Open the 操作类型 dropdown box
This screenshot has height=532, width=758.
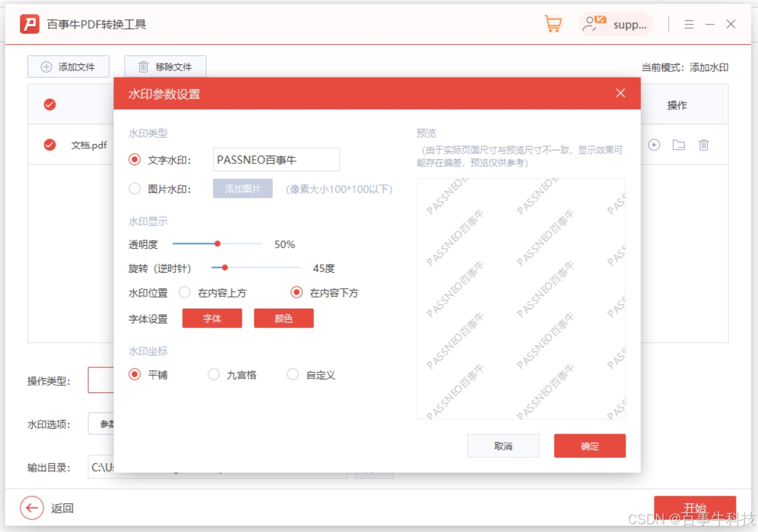tap(101, 380)
